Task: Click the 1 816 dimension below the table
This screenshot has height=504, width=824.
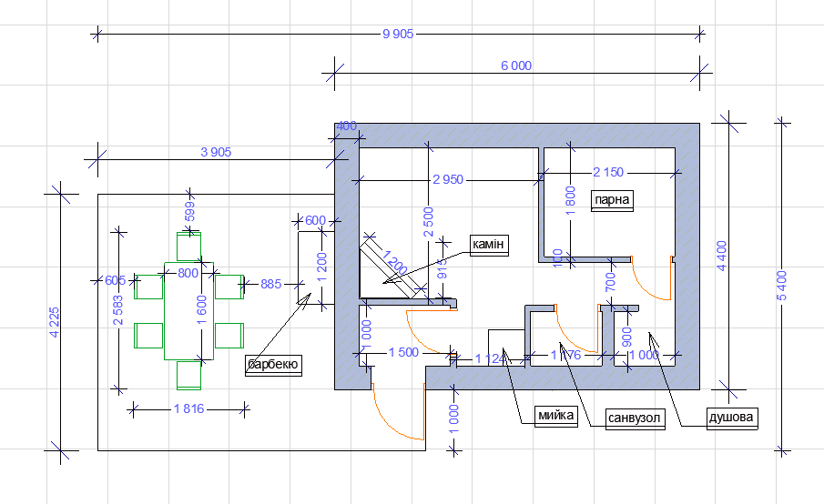Action: (x=189, y=408)
